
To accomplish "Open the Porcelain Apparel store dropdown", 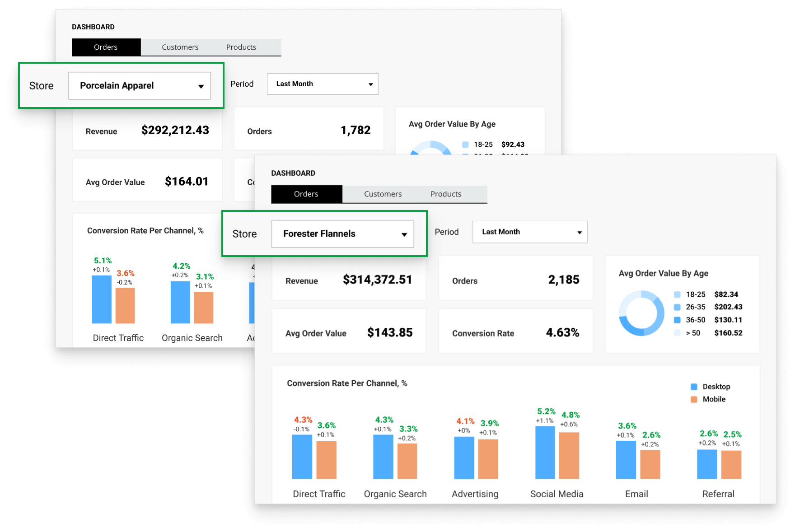I will pyautogui.click(x=139, y=86).
